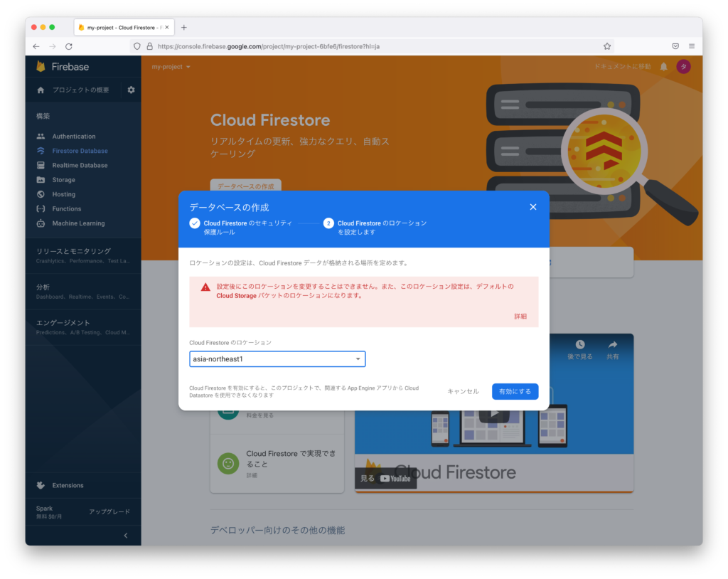This screenshot has height=579, width=728.
Task: Open the asia-northeast1 location dropdown
Action: [x=277, y=358]
